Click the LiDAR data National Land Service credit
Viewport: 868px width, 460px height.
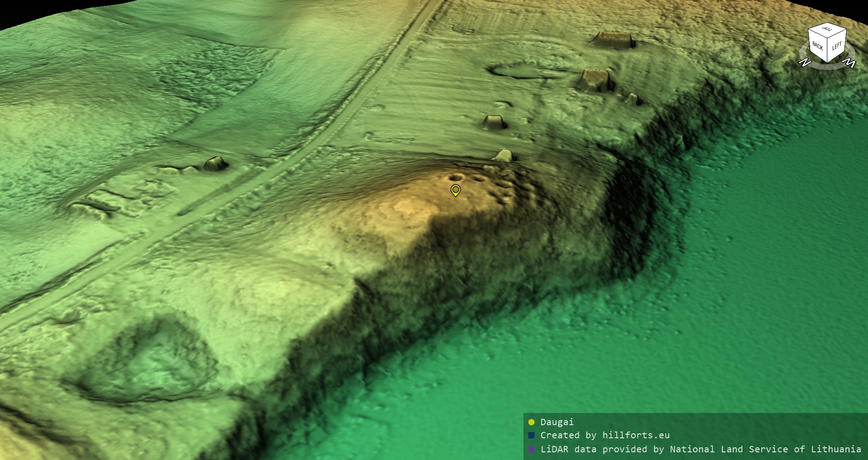[x=700, y=449]
